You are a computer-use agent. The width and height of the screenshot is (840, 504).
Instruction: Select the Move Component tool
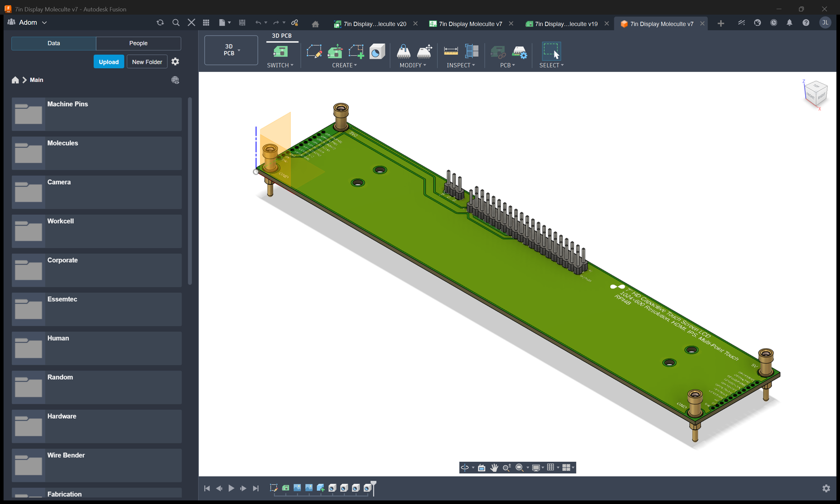424,51
